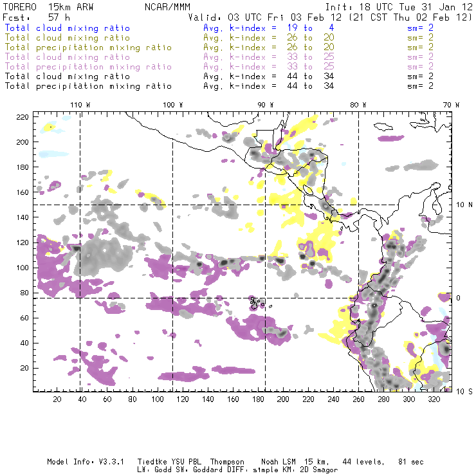The height and width of the screenshot is (476, 476).
Task: Click the "80 W" longitude label
Action: click(358, 105)
